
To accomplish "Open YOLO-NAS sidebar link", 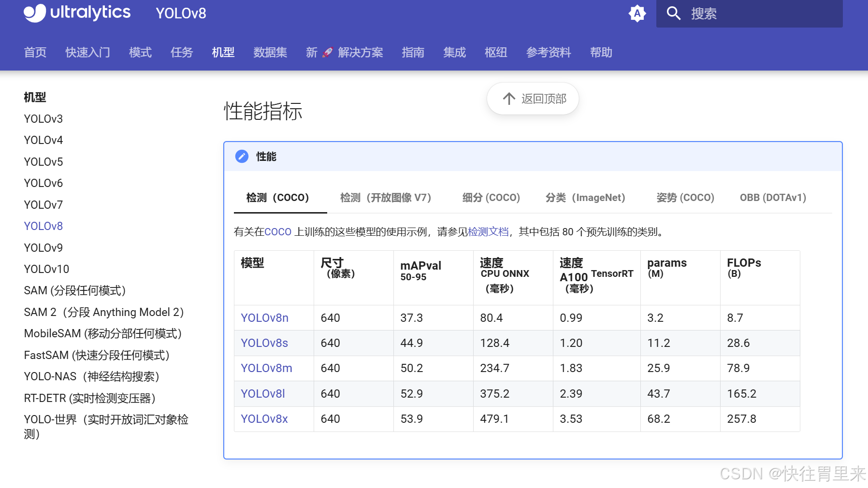I will pos(92,376).
